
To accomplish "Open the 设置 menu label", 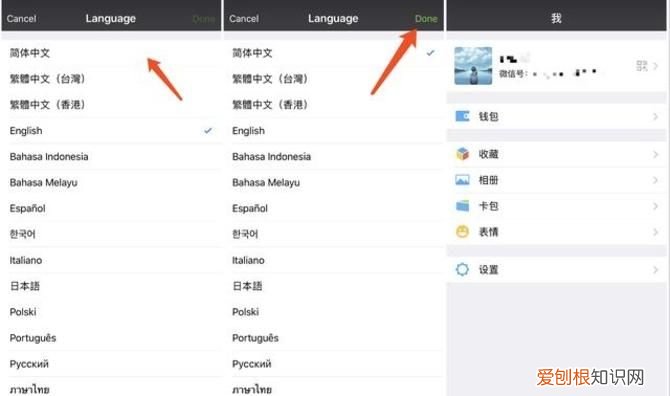I will point(488,270).
